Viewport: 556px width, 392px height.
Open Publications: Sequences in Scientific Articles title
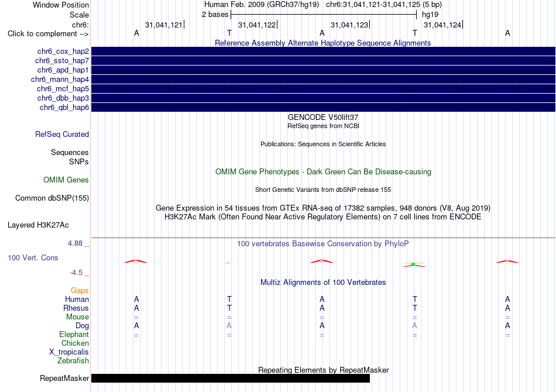click(x=323, y=144)
